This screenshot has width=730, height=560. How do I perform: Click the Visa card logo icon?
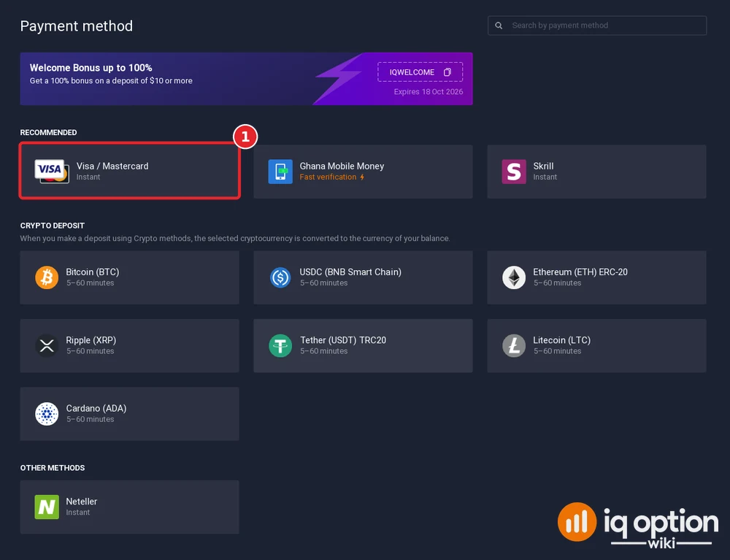(x=52, y=172)
